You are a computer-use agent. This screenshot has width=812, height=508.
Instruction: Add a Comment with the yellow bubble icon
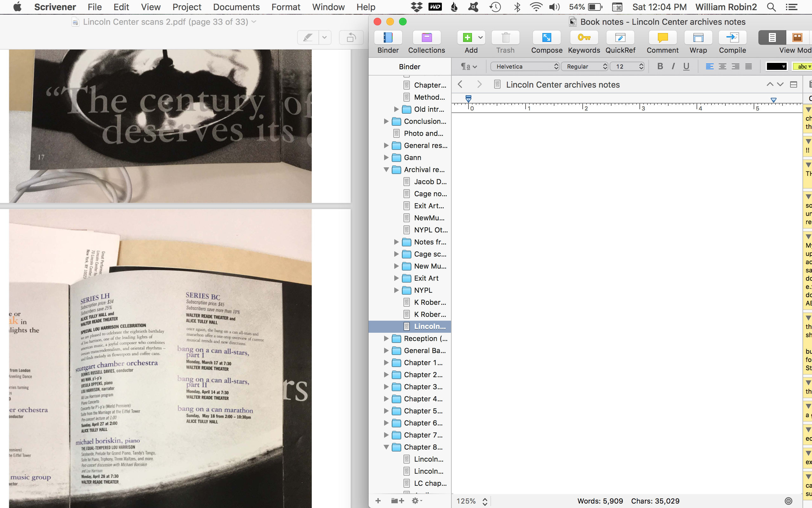pos(662,38)
